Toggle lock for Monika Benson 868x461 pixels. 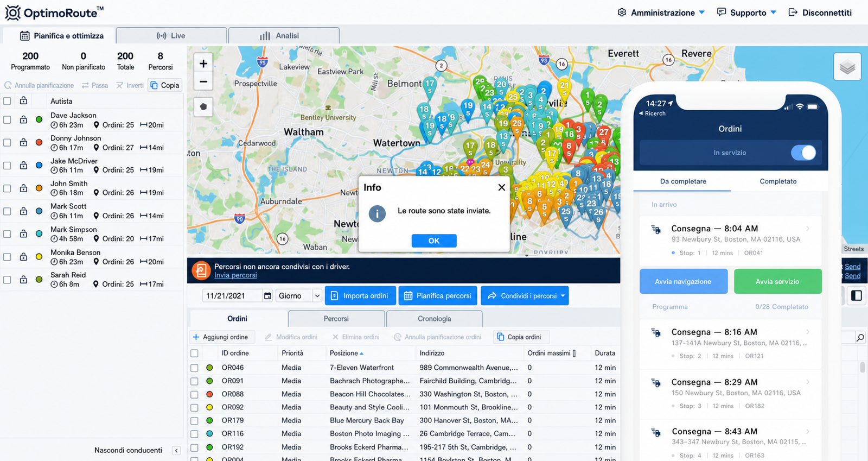pyautogui.click(x=23, y=256)
